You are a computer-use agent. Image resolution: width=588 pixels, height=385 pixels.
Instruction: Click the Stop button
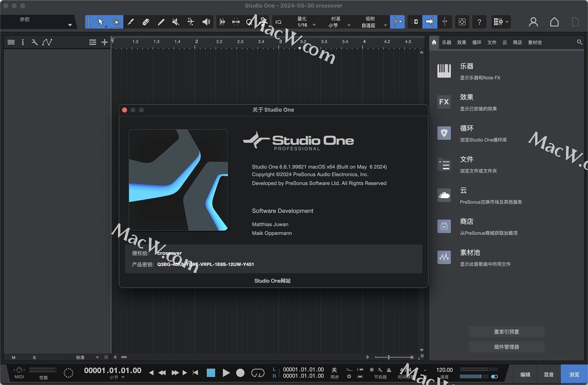211,373
